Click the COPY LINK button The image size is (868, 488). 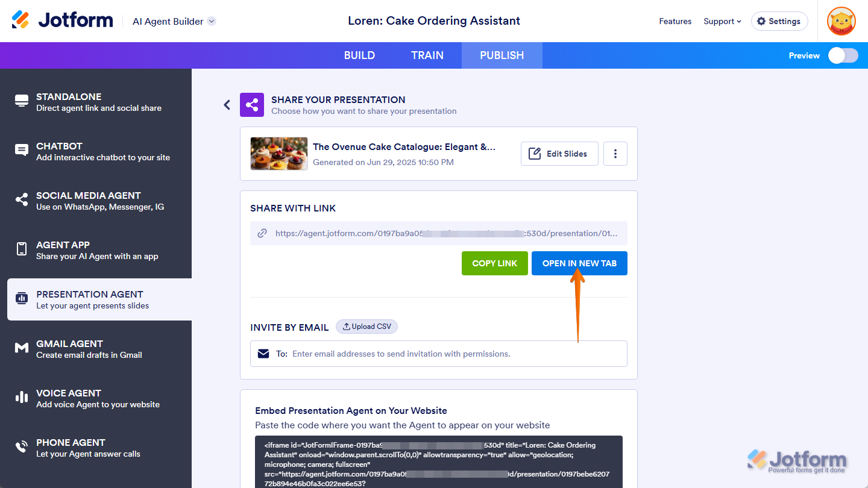tap(494, 263)
